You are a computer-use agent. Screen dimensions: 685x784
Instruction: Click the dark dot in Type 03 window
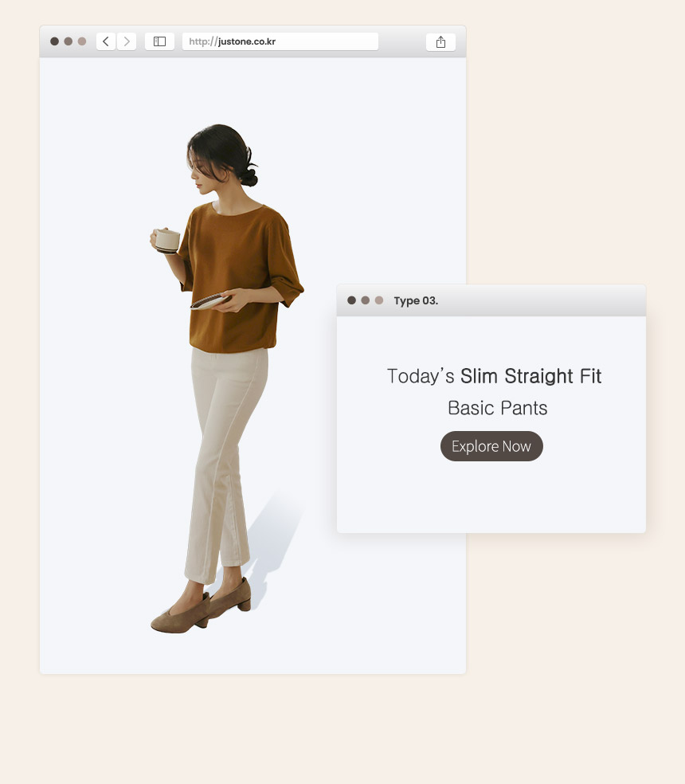click(x=351, y=300)
